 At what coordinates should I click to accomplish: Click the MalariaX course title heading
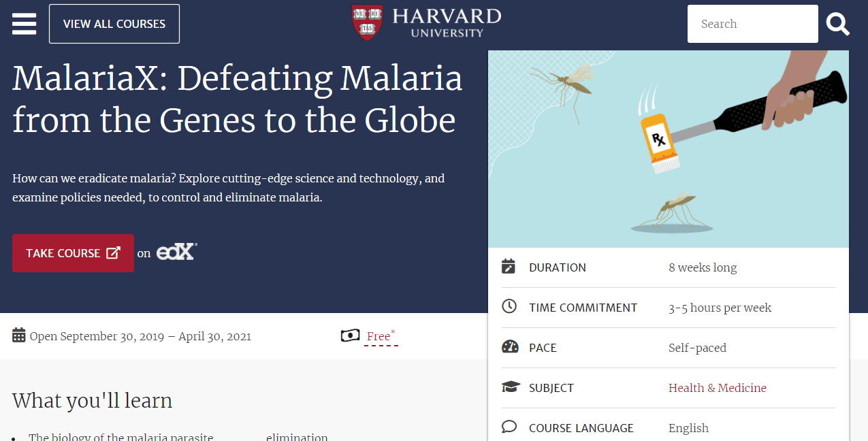pyautogui.click(x=237, y=99)
